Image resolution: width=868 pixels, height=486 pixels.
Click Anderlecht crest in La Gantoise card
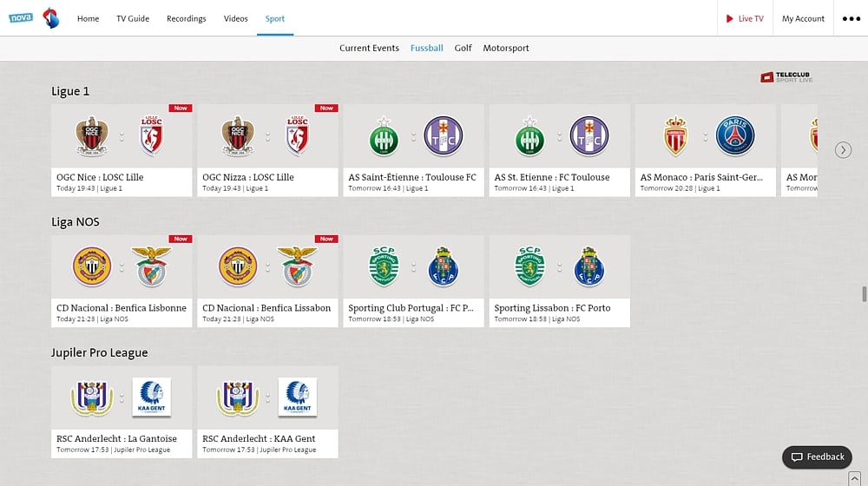pos(92,397)
